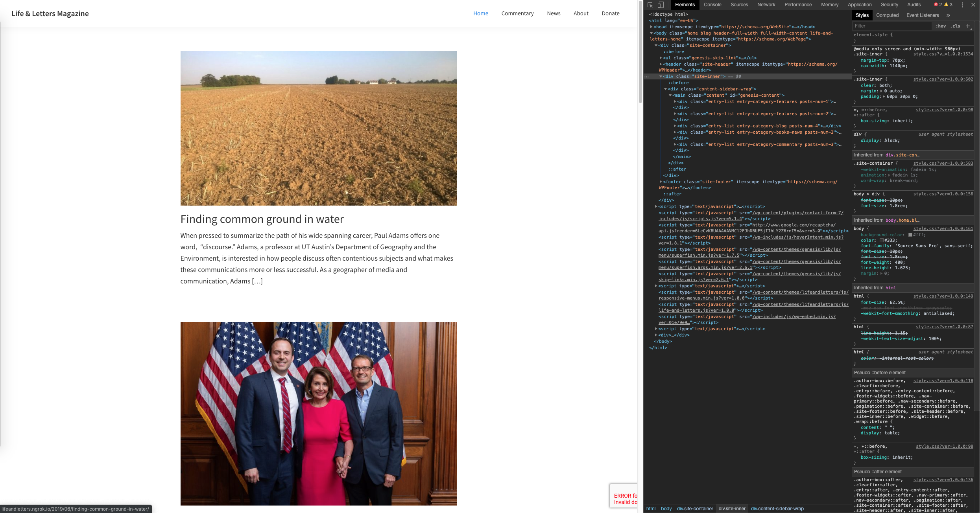Select the div site-inner DOM row
The image size is (980, 513).
(x=747, y=76)
